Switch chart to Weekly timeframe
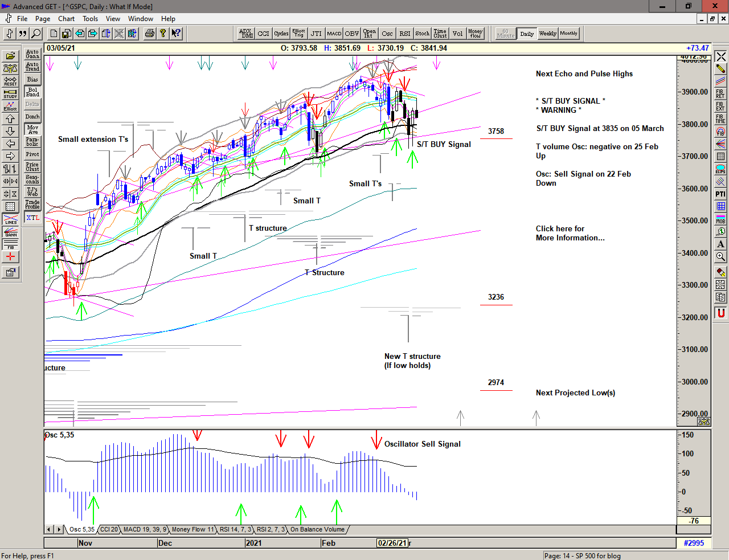The width and height of the screenshot is (729, 560). click(547, 34)
